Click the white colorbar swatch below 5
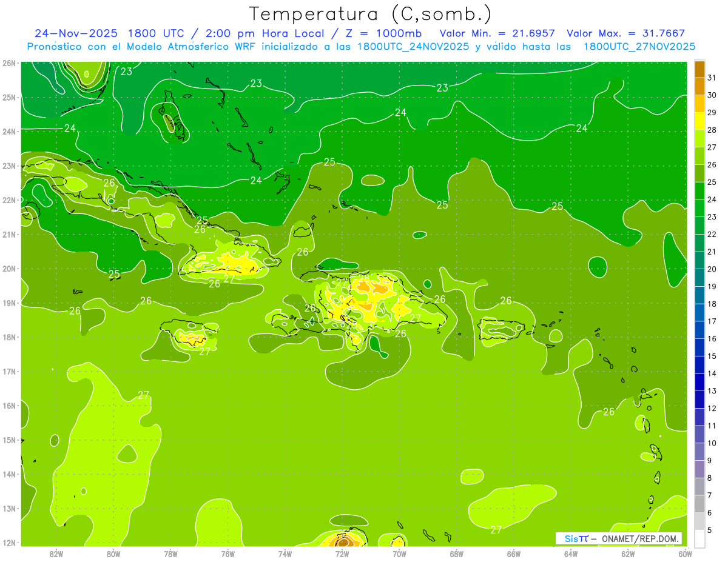 click(x=699, y=539)
